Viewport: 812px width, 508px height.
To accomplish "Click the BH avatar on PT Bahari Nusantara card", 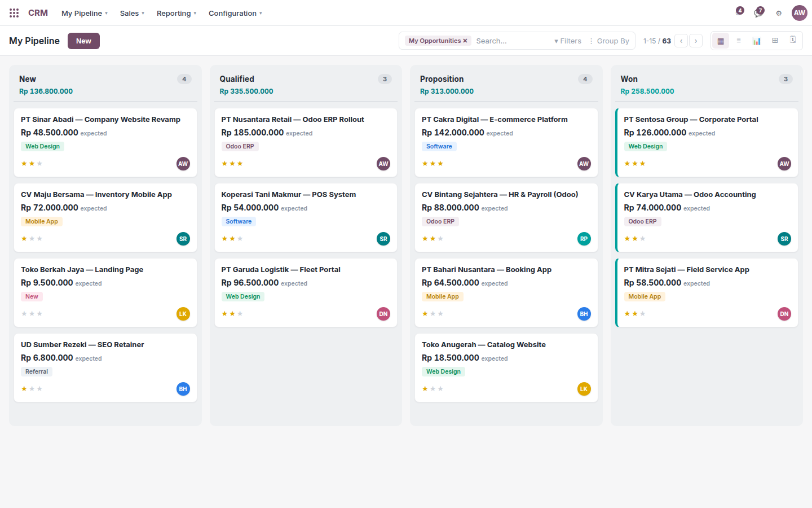I will point(584,314).
